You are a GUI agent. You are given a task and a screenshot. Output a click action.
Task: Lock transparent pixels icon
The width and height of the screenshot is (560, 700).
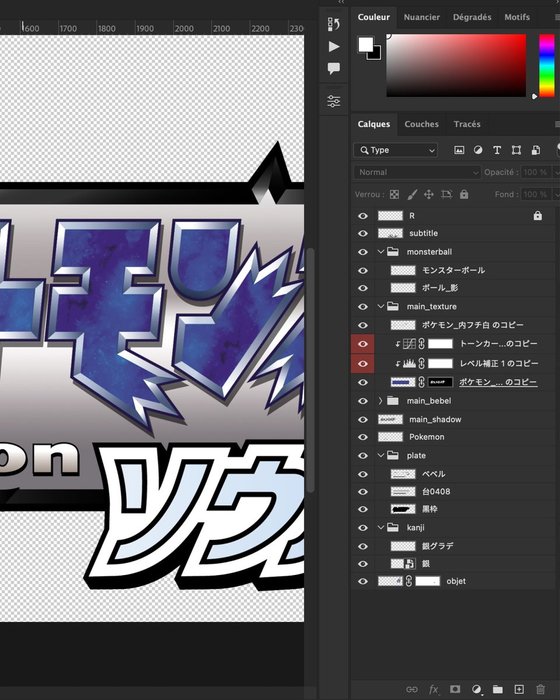click(x=394, y=194)
